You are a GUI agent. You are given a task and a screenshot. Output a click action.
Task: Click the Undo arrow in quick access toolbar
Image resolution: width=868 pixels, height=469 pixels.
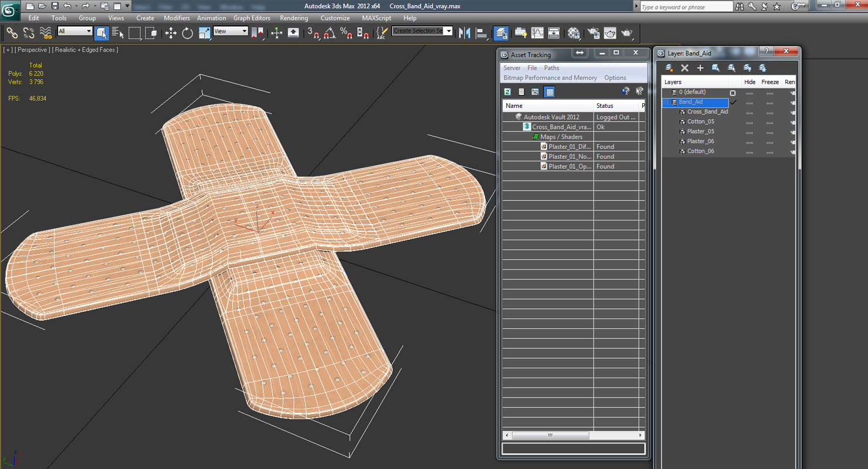67,6
